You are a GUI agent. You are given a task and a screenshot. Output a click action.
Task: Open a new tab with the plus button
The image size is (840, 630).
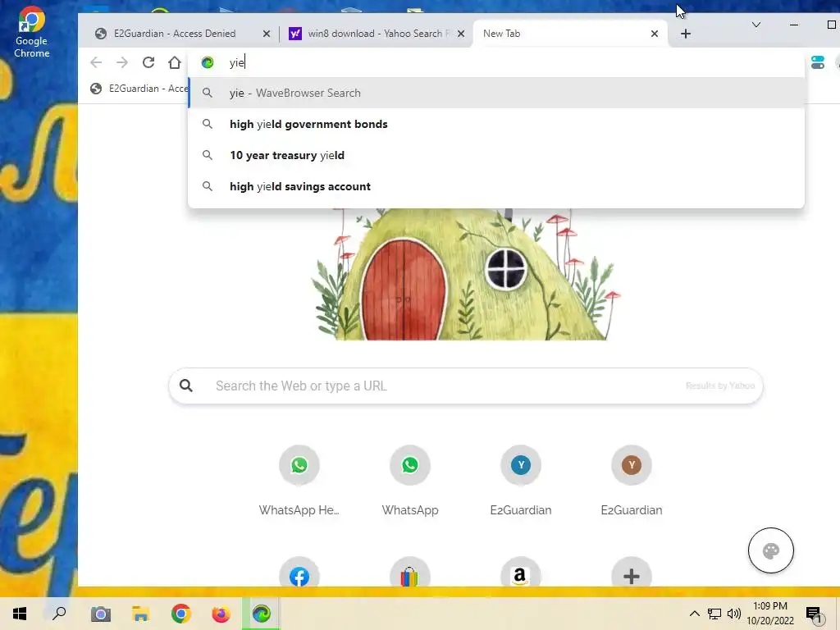pyautogui.click(x=685, y=34)
